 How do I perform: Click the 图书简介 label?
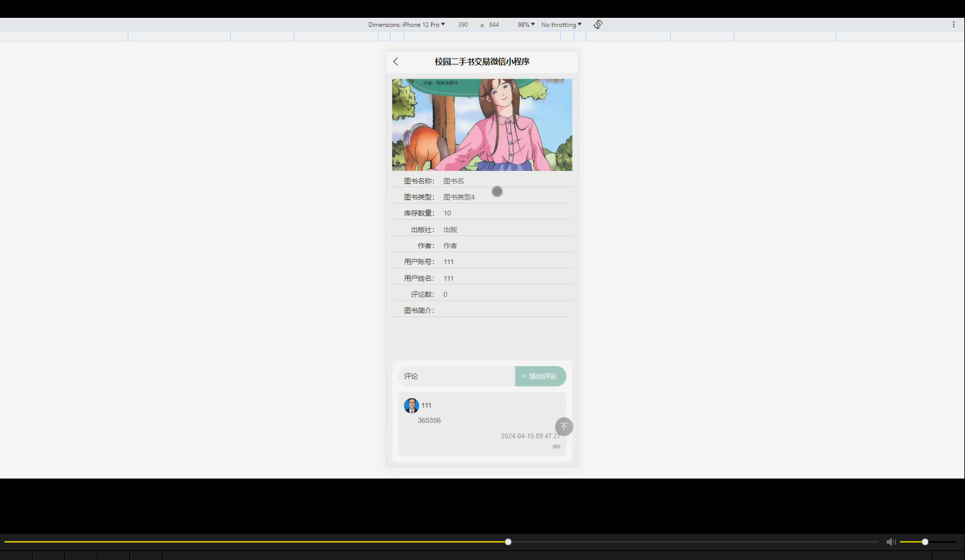pos(419,311)
